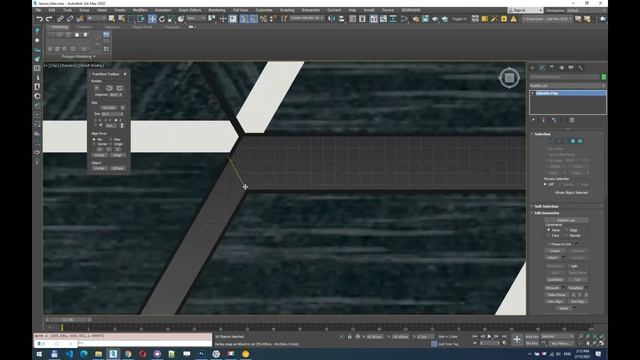Open the Graph Editors menu
Image resolution: width=640 pixels, height=360 pixels.
[190, 10]
